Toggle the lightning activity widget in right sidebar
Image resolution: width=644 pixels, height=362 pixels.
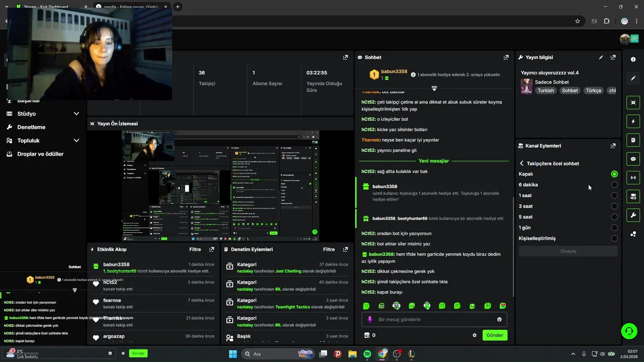pyautogui.click(x=633, y=121)
